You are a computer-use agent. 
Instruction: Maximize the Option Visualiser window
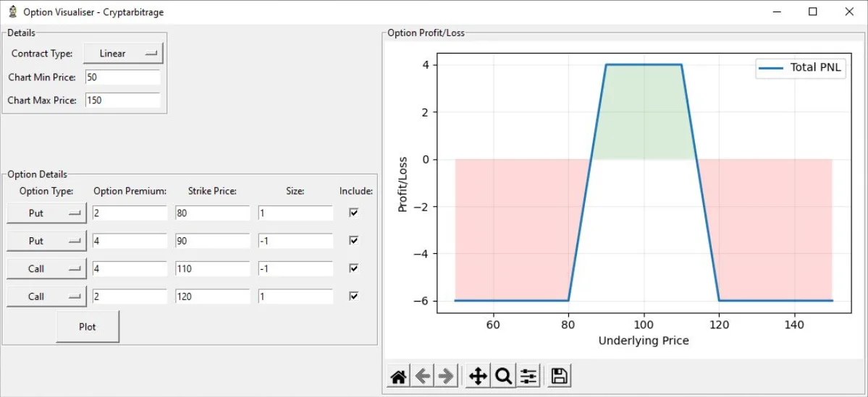[813, 12]
